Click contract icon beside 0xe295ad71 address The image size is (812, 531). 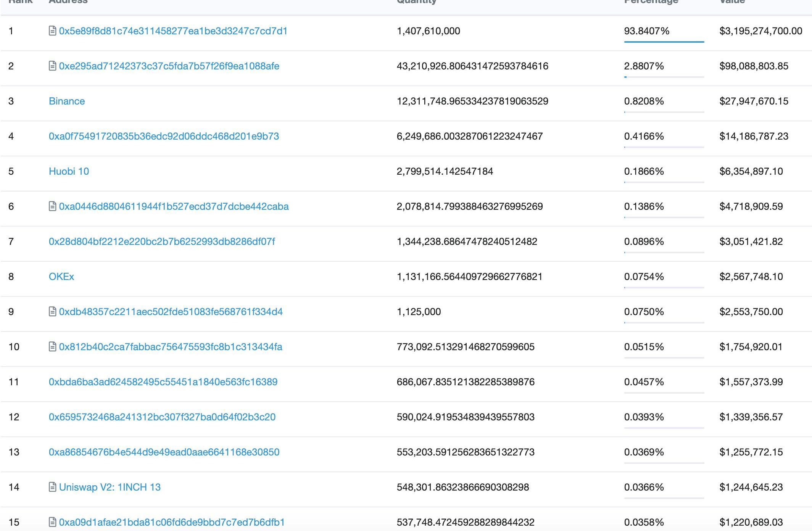coord(53,66)
